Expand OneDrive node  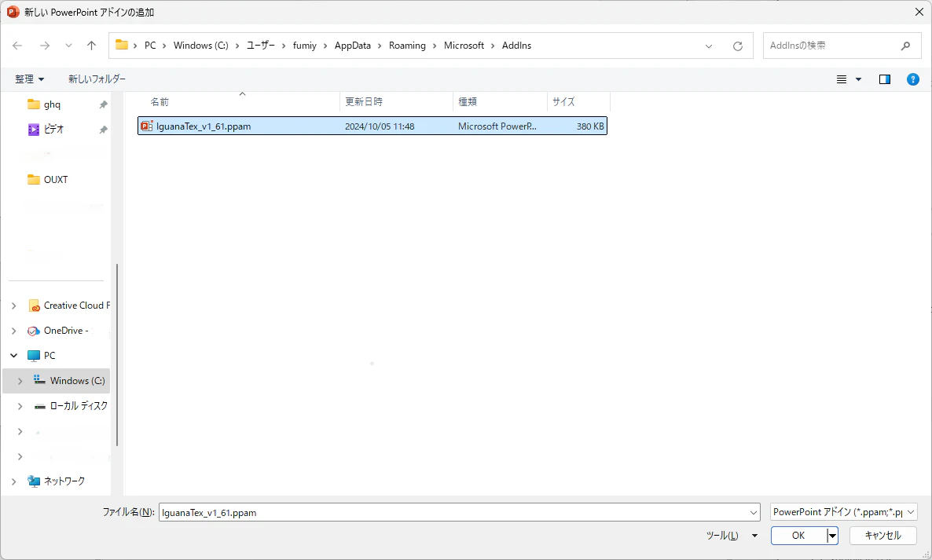click(x=13, y=331)
